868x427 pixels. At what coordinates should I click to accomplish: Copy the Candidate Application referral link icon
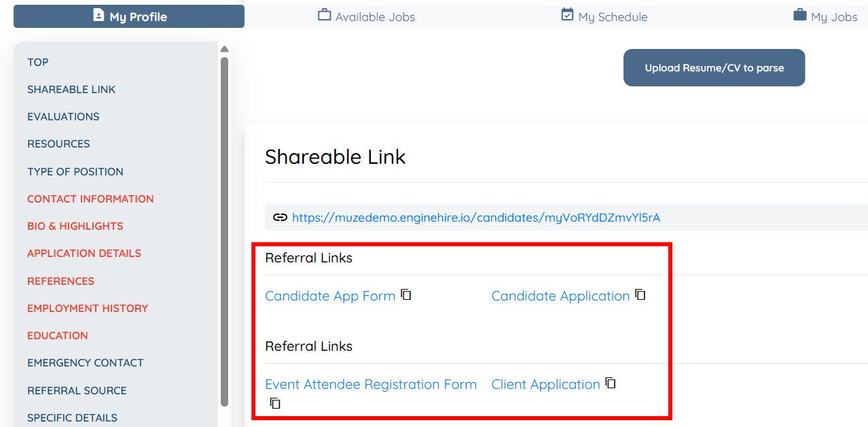(x=640, y=294)
